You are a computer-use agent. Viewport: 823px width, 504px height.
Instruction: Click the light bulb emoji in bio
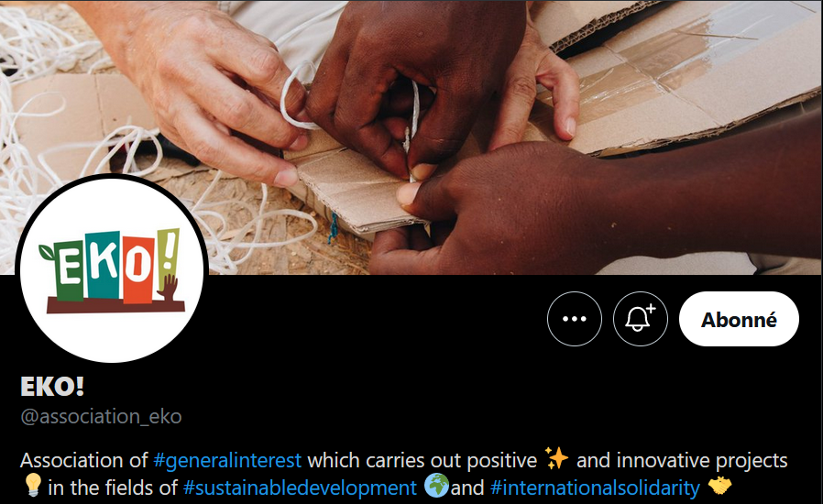(33, 485)
